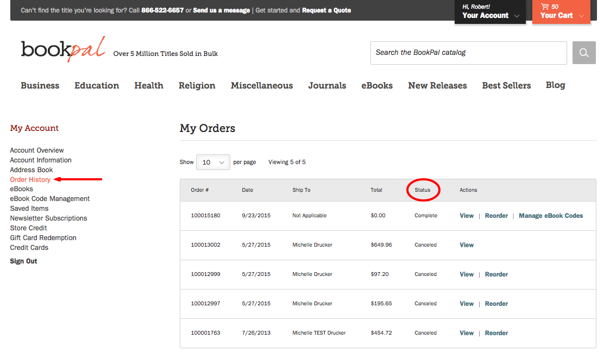Open the Request a Quote link
Image resolution: width=610 pixels, height=364 pixels.
tap(326, 10)
